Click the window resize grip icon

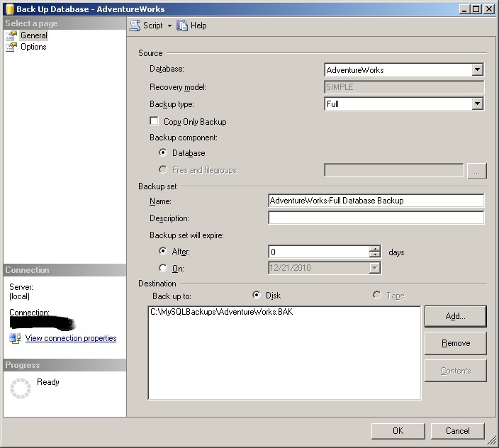click(x=493, y=441)
